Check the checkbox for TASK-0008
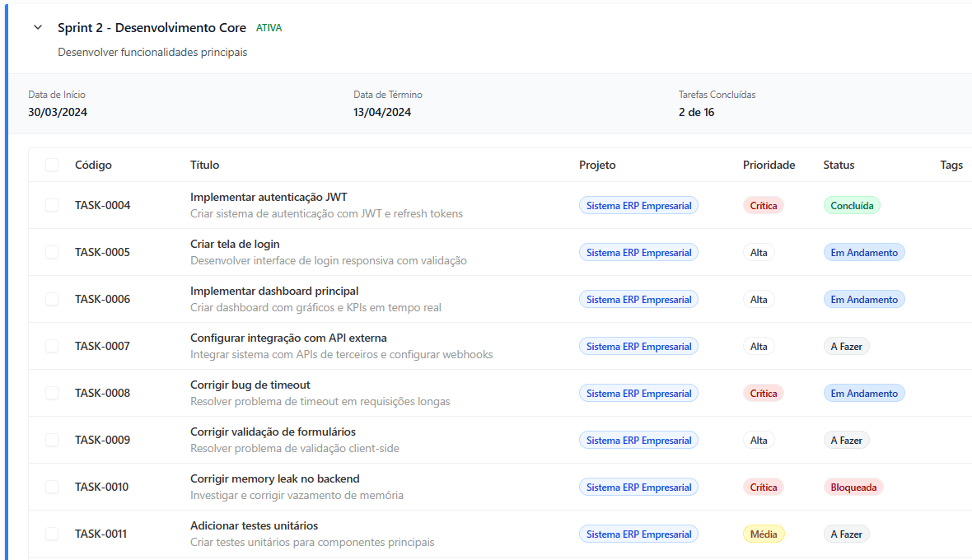 click(51, 393)
